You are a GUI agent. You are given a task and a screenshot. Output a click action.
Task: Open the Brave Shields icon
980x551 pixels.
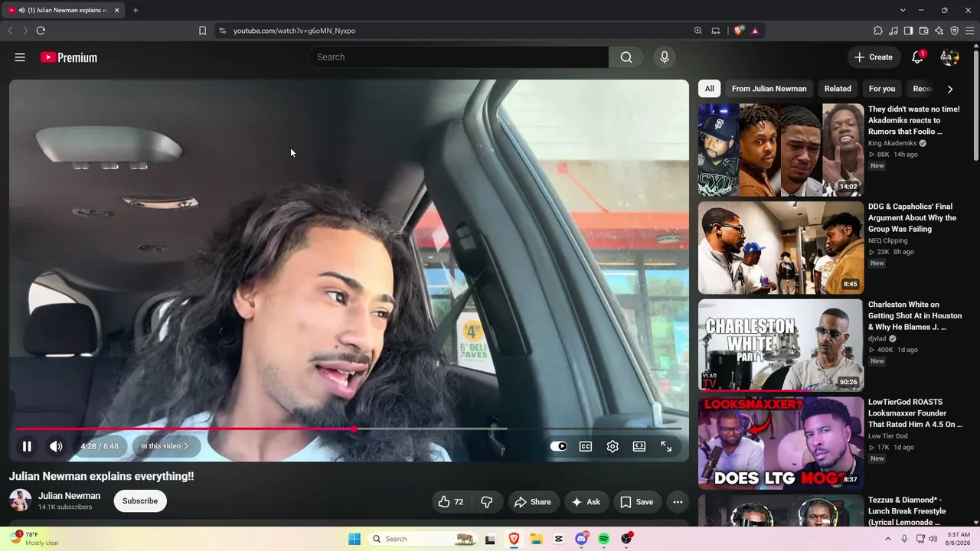click(738, 31)
